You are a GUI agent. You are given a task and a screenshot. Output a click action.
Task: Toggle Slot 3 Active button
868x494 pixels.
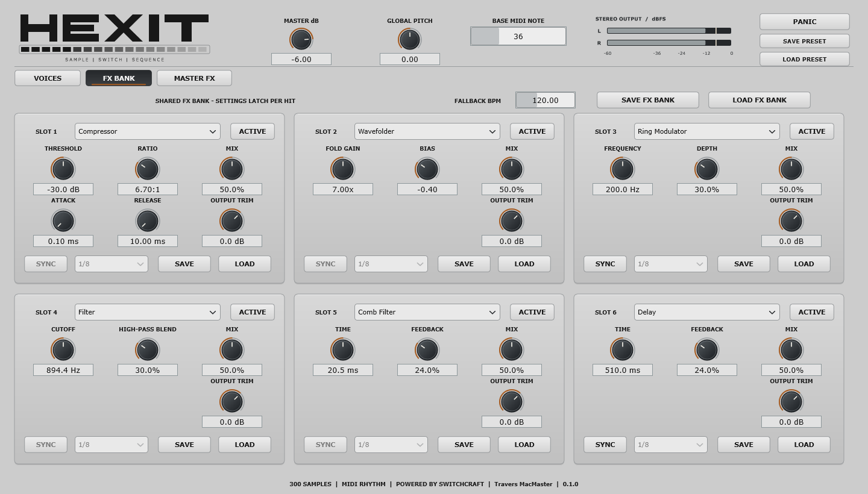[x=812, y=131]
